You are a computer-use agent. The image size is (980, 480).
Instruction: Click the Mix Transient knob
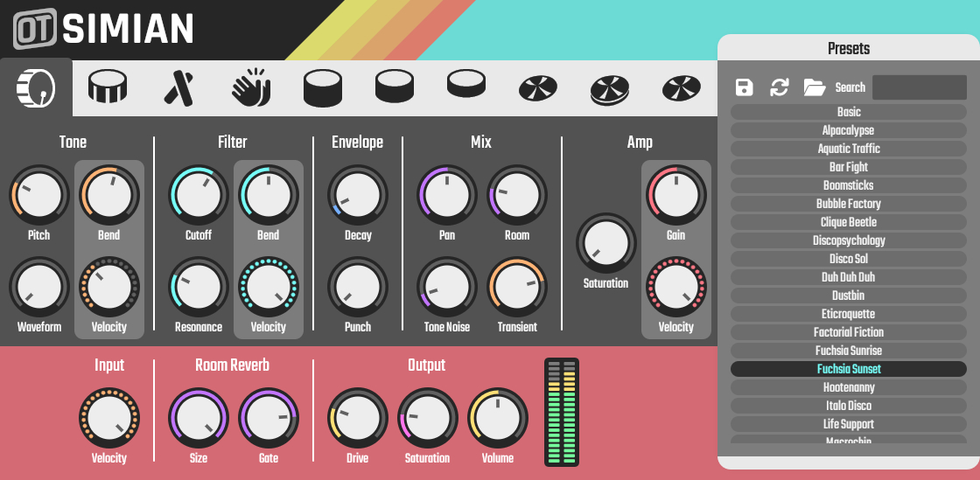tap(517, 287)
